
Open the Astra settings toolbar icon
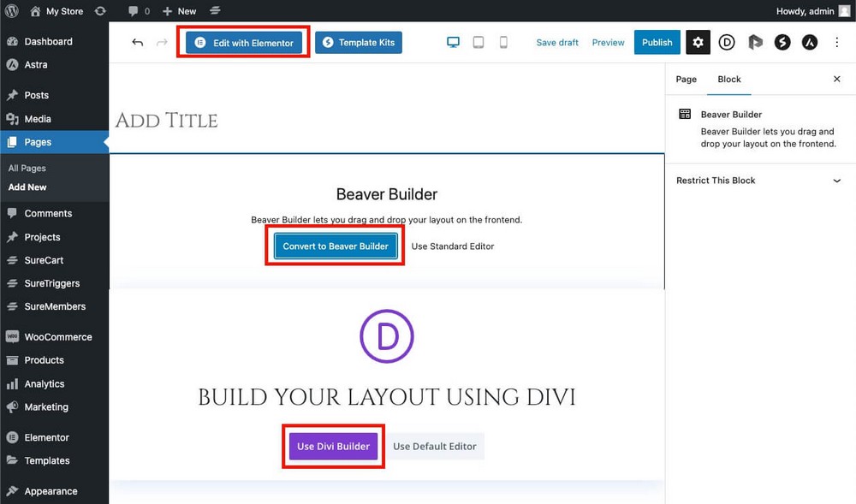point(810,43)
